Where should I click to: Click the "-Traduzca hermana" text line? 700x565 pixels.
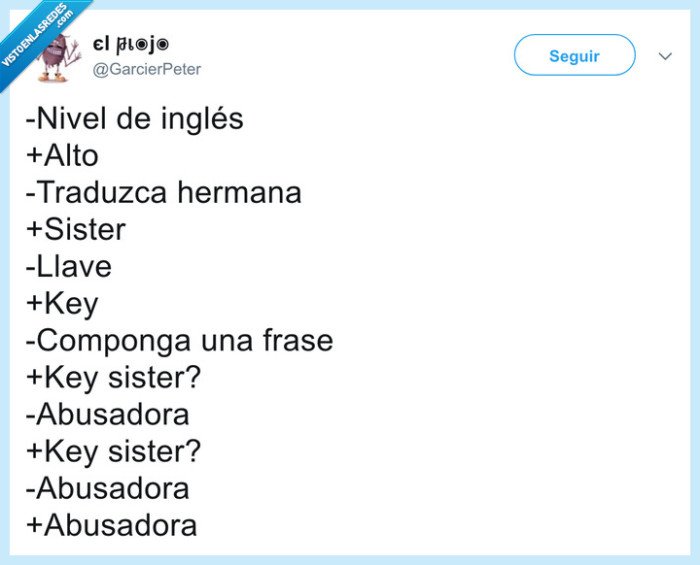(164, 192)
